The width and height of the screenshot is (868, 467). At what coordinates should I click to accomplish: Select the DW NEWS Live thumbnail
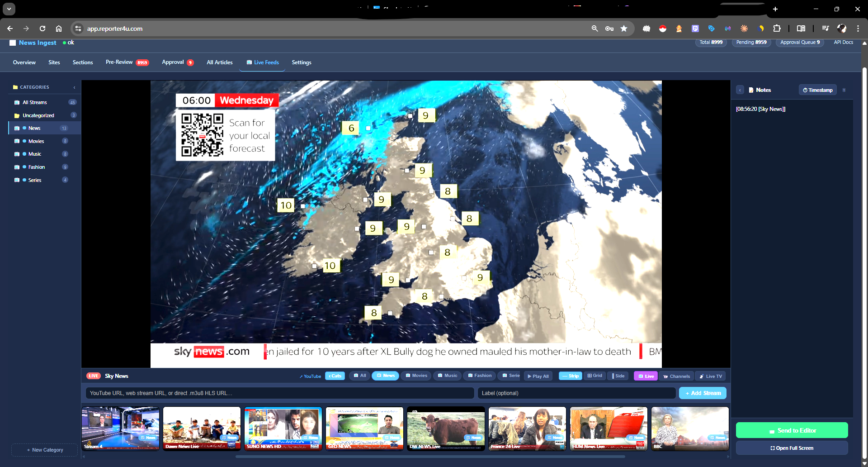tap(446, 429)
